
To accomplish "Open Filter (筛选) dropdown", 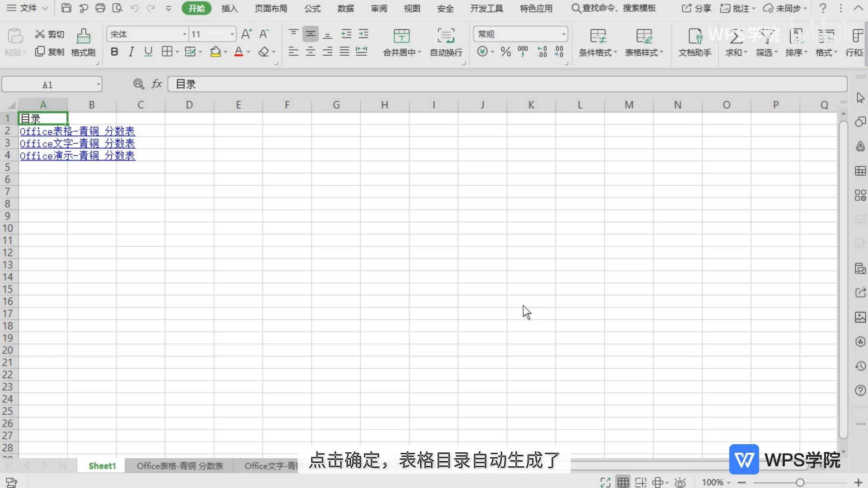I will (x=767, y=43).
